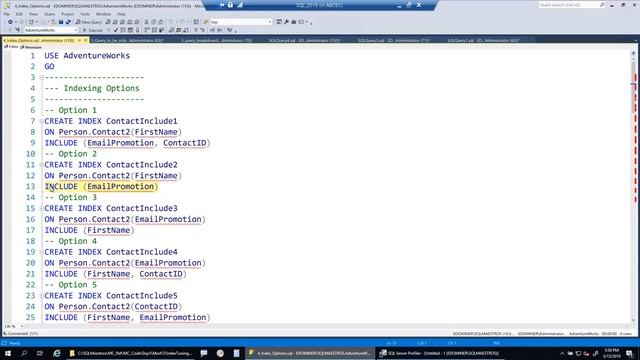Viewport: 640px width, 360px height.
Task: Switch to SQL Server Profiler in taskbar
Action: tap(441, 353)
